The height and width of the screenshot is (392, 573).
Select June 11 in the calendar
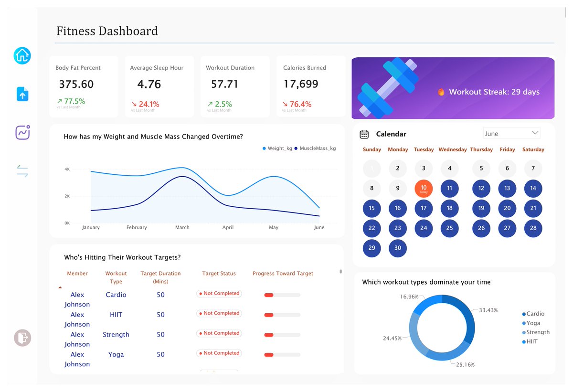click(x=449, y=188)
